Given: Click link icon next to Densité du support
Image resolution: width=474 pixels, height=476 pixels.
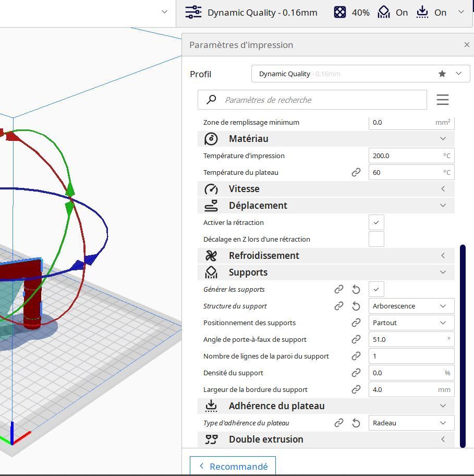Looking at the screenshot, I should [x=356, y=373].
